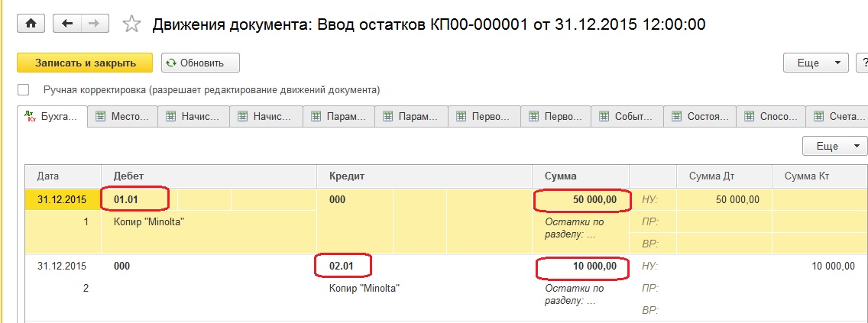Enable Ручная корректировка checkbox
The height and width of the screenshot is (323, 868).
[23, 89]
